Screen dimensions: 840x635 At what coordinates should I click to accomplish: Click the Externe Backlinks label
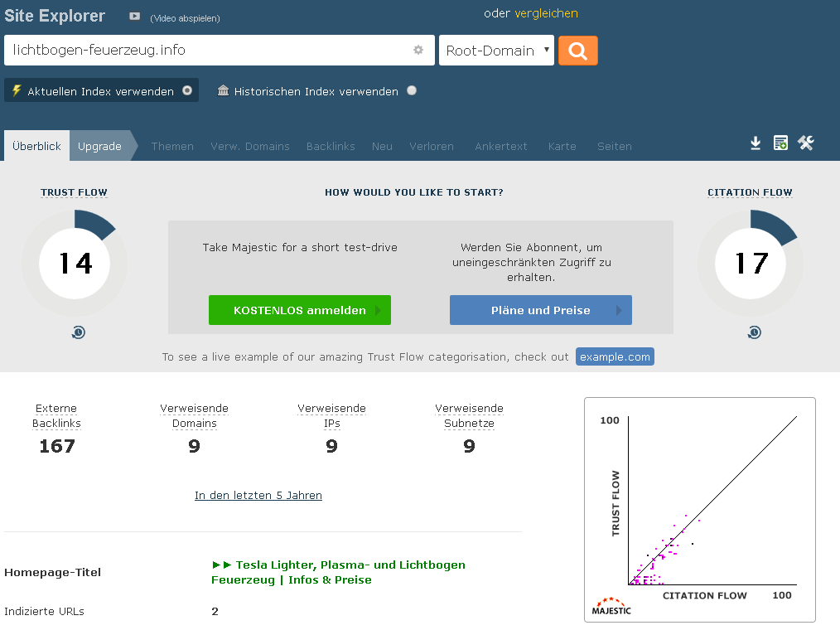(56, 416)
